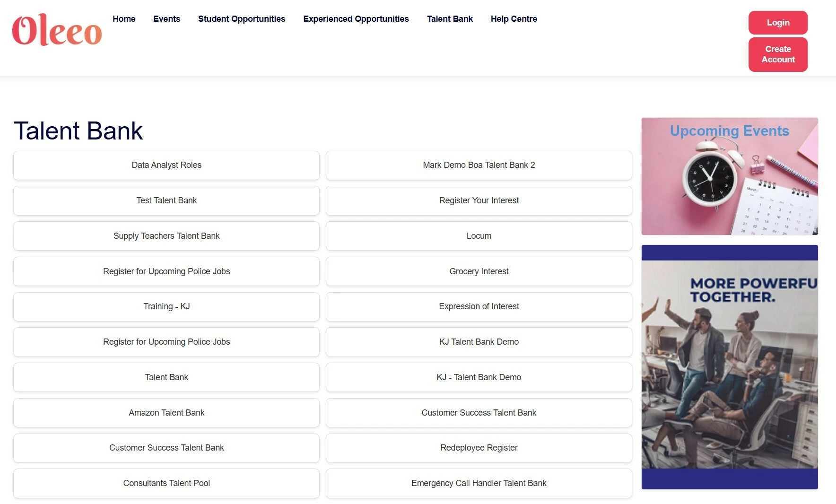The width and height of the screenshot is (836, 504).
Task: Visit the Help Centre menu item
Action: tap(514, 19)
